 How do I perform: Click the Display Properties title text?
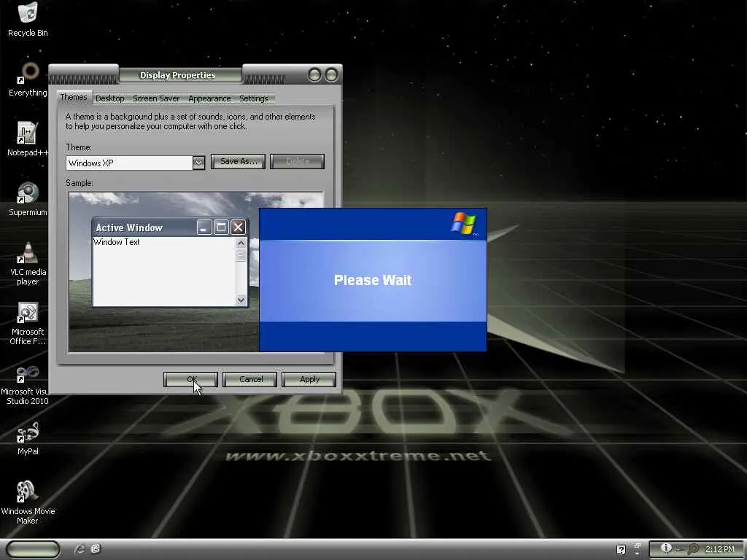[178, 75]
